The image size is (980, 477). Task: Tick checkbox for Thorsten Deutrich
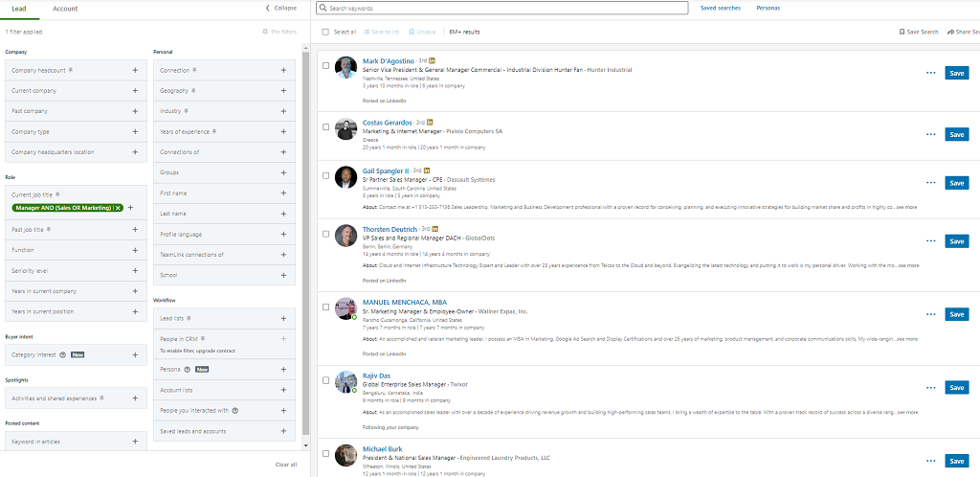coord(325,234)
